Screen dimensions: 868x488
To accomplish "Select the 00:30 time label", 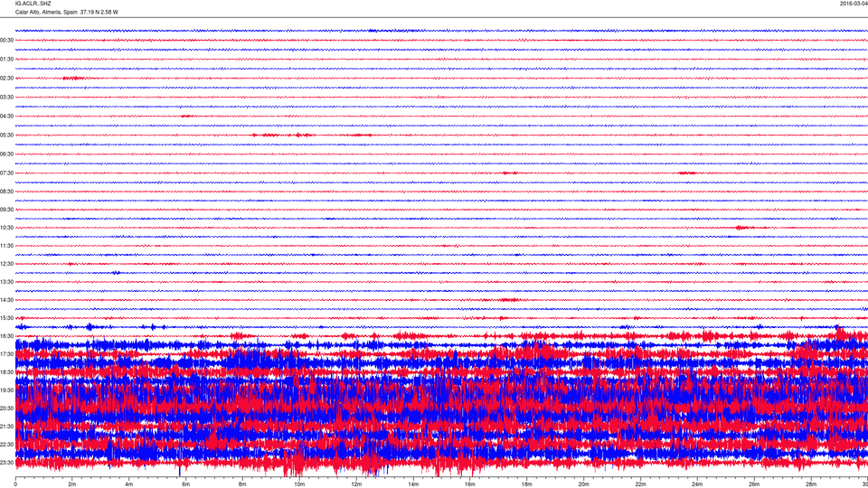I will (6, 41).
